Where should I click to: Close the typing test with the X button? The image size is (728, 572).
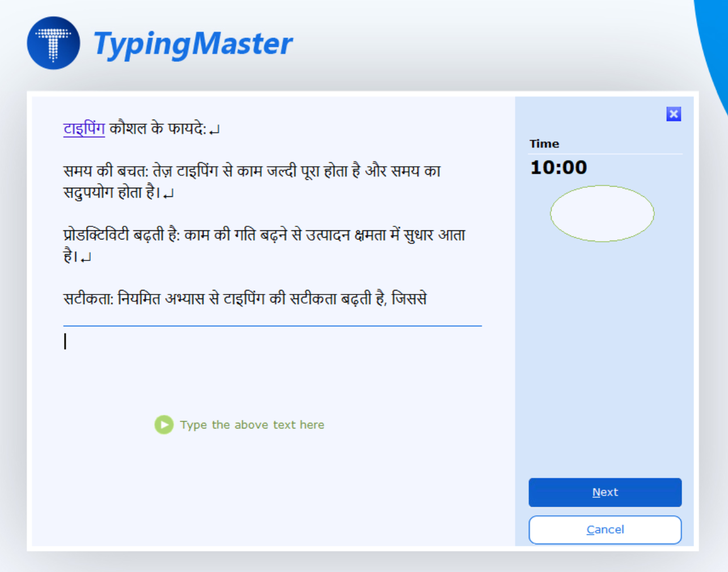pyautogui.click(x=674, y=114)
